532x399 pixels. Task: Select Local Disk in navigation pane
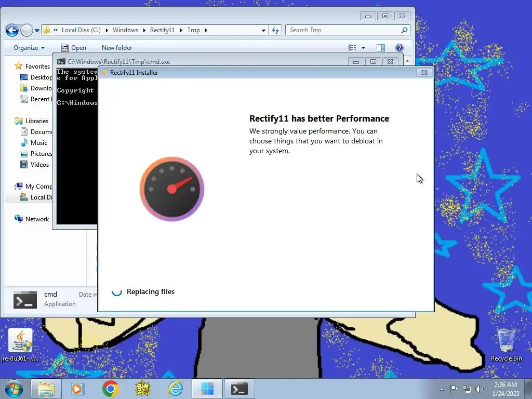(36, 197)
